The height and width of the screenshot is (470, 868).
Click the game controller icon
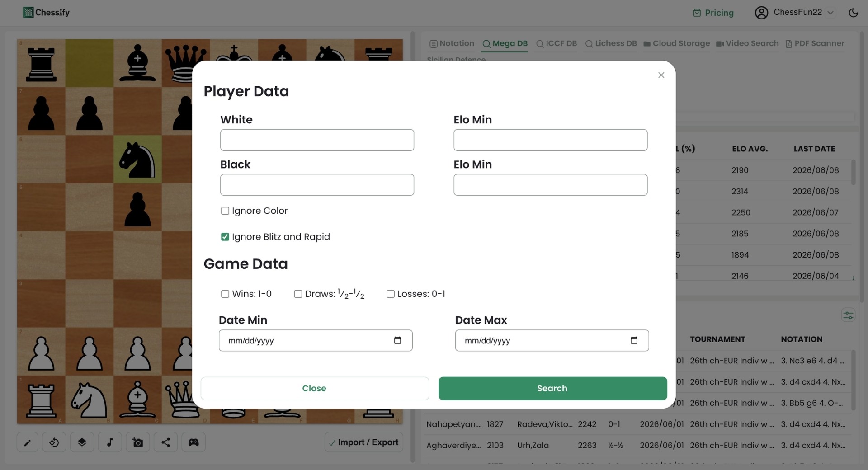tap(193, 442)
